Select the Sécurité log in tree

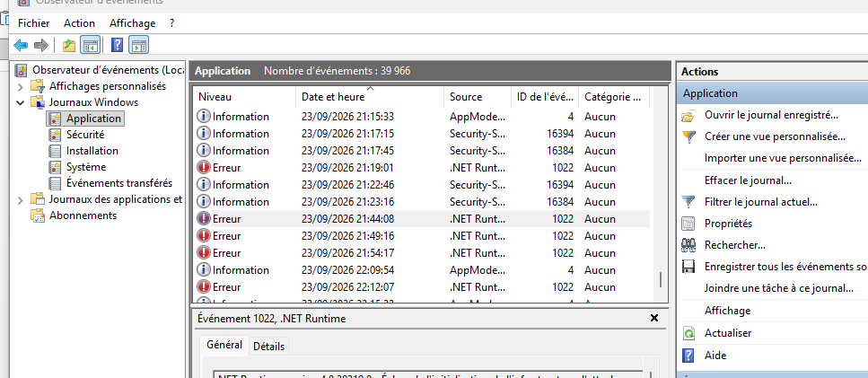85,135
